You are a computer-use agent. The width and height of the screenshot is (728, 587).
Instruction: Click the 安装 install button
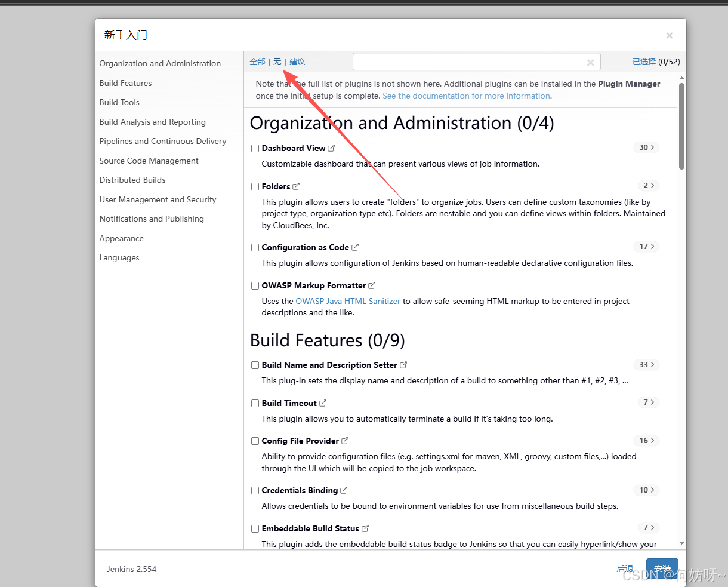tap(662, 569)
